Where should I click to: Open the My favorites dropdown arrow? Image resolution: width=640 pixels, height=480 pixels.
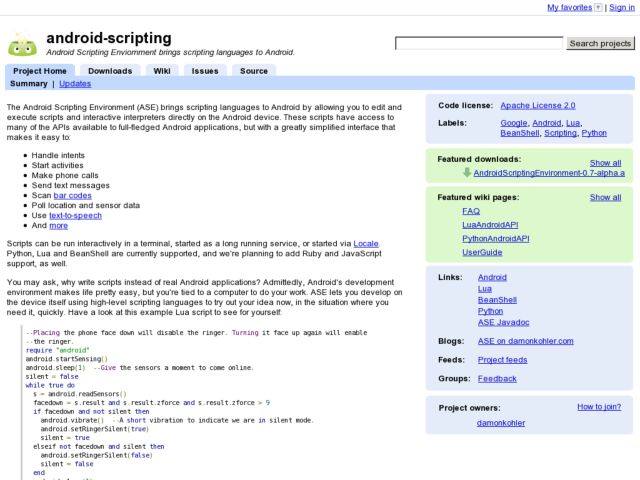coord(598,7)
